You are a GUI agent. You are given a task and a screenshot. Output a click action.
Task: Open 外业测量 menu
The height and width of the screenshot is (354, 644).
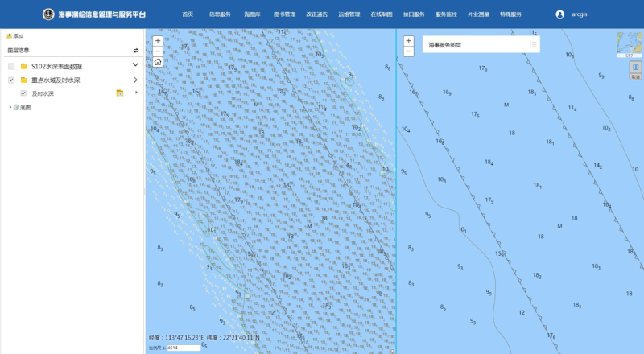point(478,14)
